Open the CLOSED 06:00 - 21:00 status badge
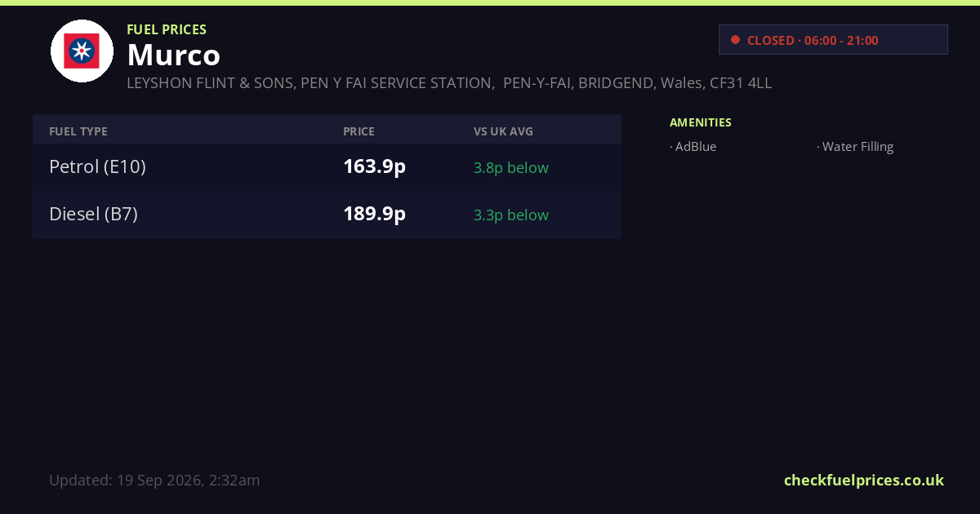The width and height of the screenshot is (980, 514). [x=833, y=40]
